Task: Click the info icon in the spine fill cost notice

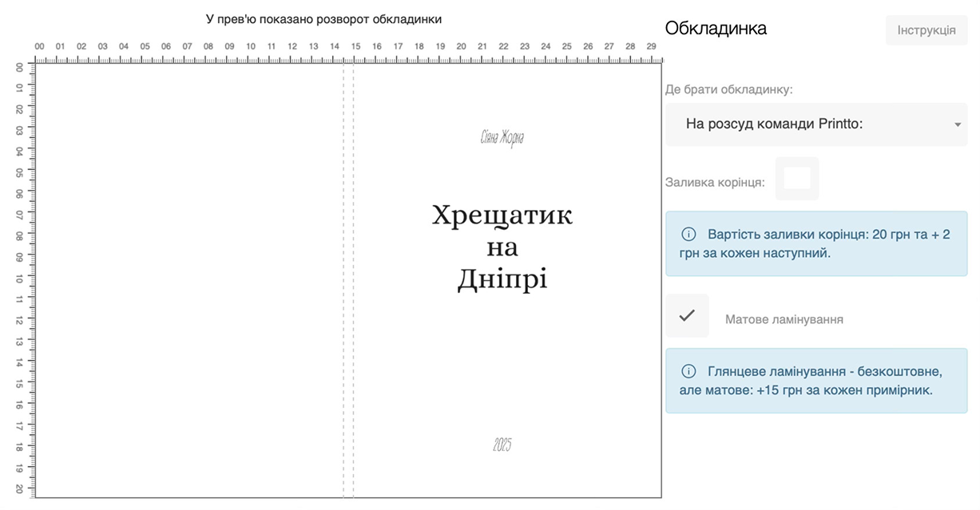Action: coord(688,235)
